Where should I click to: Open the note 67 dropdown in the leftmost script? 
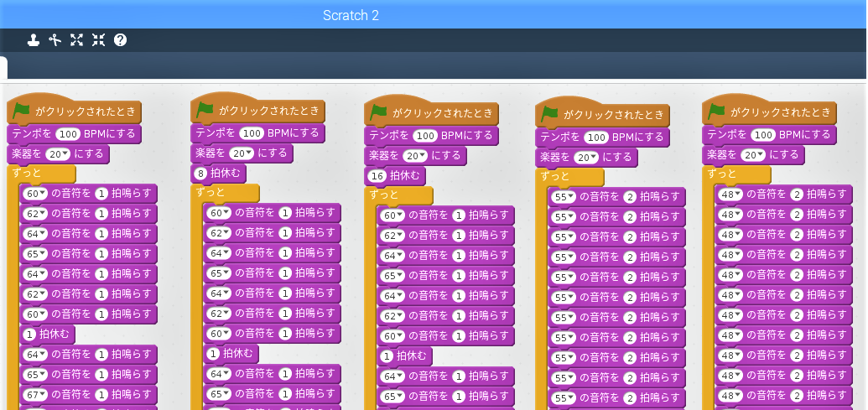tap(35, 395)
